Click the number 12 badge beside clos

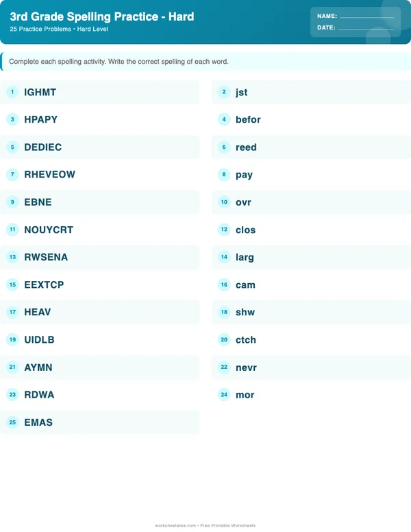[224, 230]
